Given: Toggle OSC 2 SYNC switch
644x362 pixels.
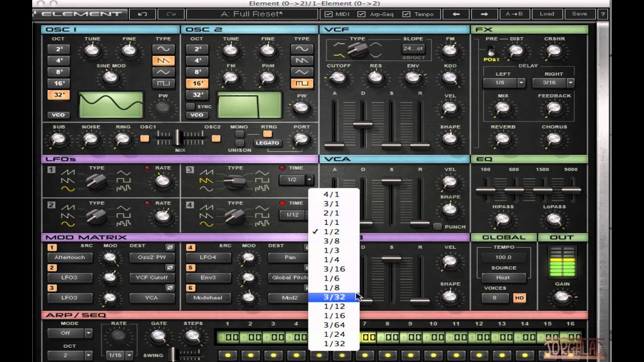Looking at the screenshot, I should (190, 107).
